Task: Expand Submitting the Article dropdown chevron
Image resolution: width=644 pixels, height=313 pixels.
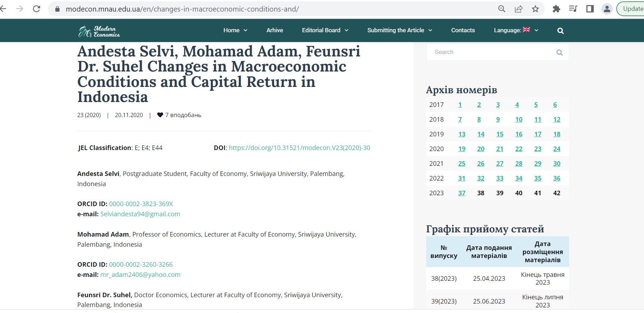Action: coord(430,30)
